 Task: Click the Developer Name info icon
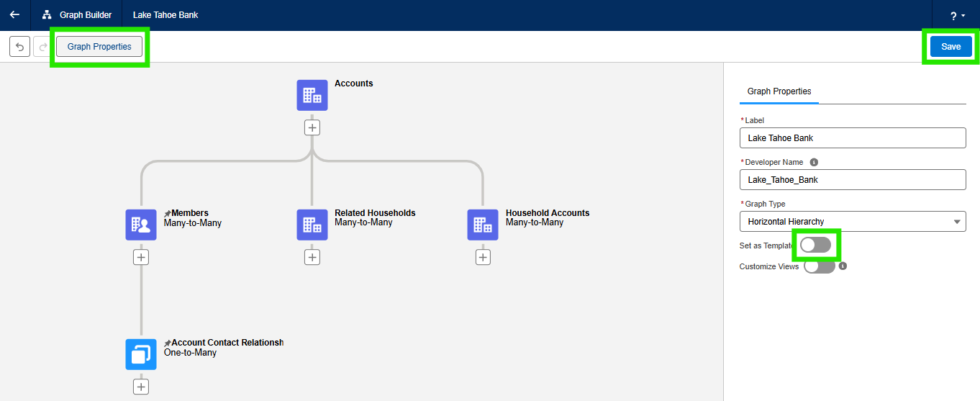(x=814, y=163)
